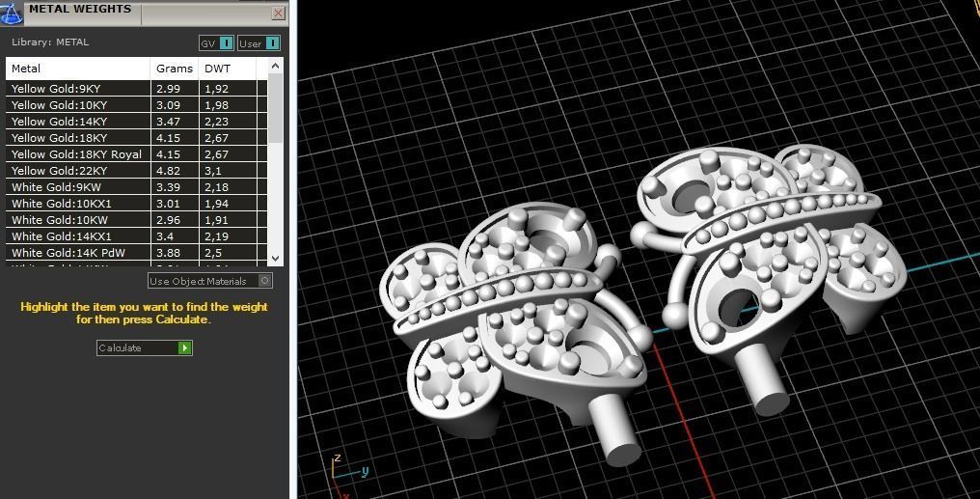
Task: Click the Library: METAL label
Action: point(50,42)
